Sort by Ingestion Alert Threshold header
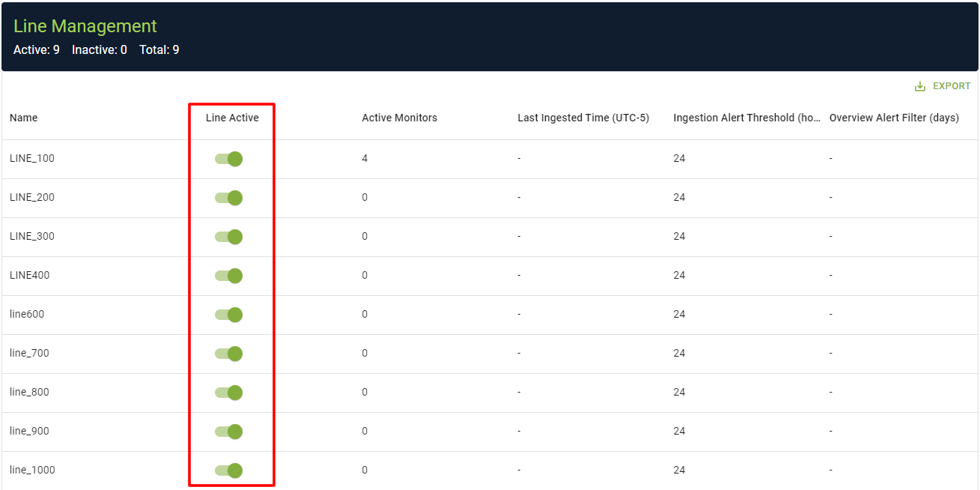This screenshot has height=490, width=980. (746, 118)
